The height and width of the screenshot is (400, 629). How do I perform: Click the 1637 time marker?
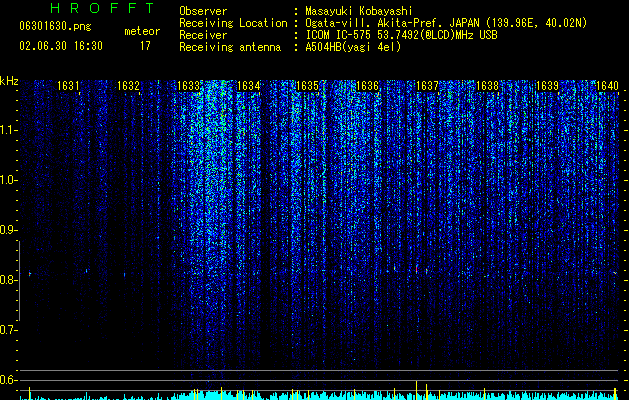coord(427,86)
